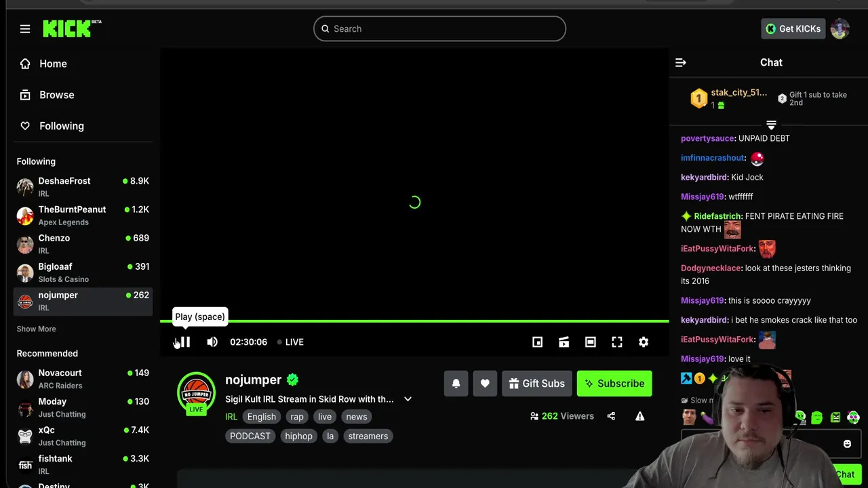The width and height of the screenshot is (868, 488).
Task: Click povertysauce username in chat
Action: [x=707, y=138]
